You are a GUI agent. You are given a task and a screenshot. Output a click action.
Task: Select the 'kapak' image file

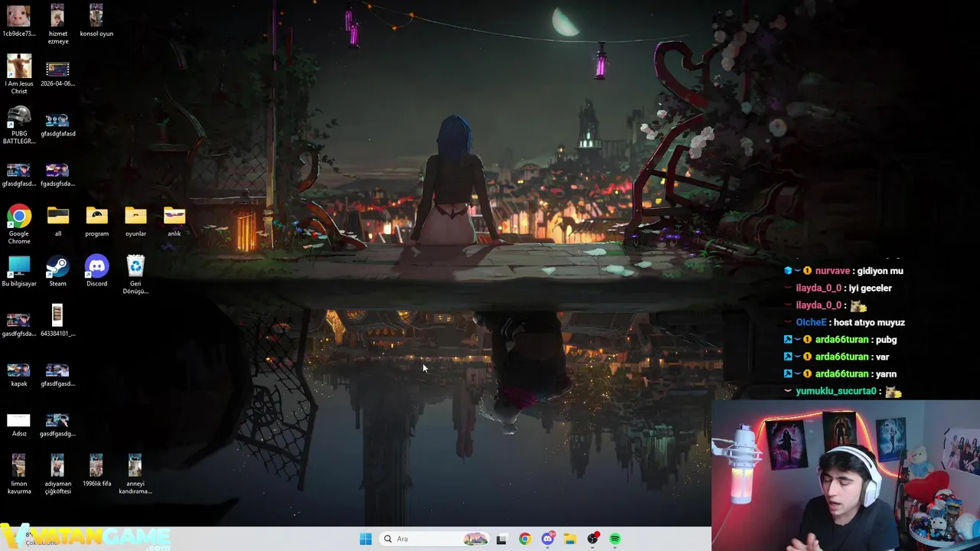click(x=19, y=374)
